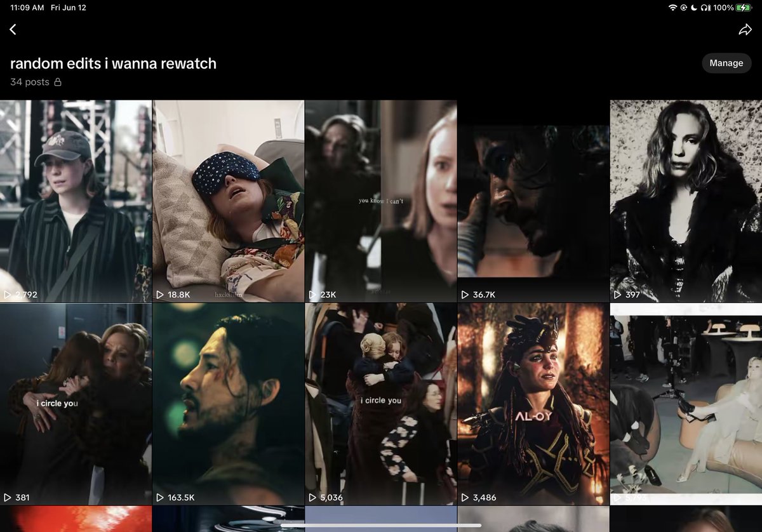
Task: Open the black-and-white video with 397 views
Action: 686,201
